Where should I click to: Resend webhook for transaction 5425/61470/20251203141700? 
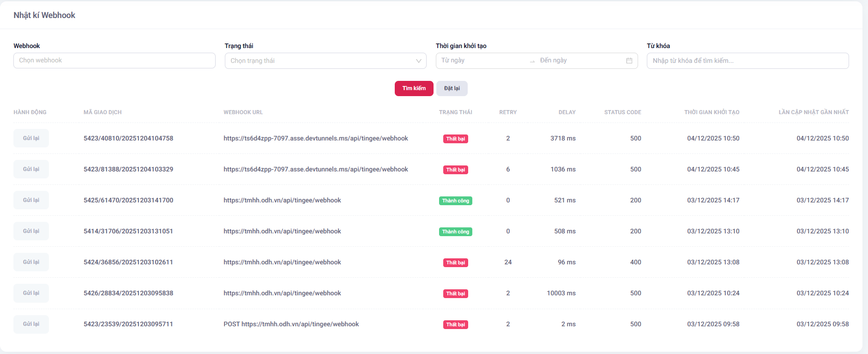[x=31, y=200]
